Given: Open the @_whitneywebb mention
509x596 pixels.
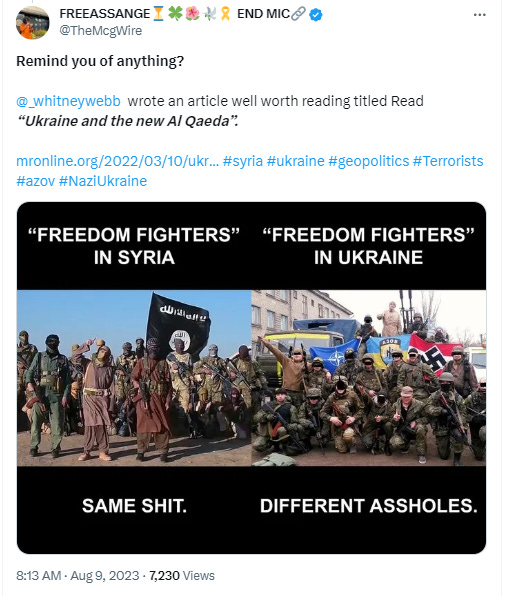Looking at the screenshot, I should (68, 101).
